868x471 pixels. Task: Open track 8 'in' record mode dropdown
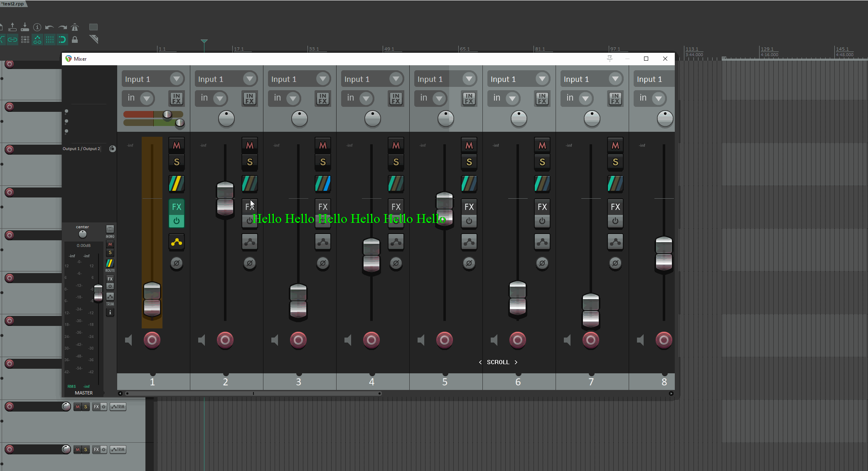[651, 99]
